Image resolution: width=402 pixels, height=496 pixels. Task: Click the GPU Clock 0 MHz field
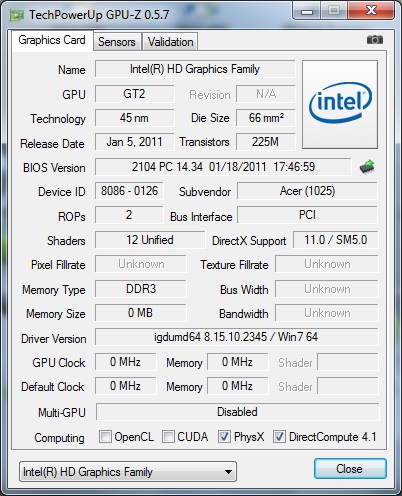tap(125, 362)
